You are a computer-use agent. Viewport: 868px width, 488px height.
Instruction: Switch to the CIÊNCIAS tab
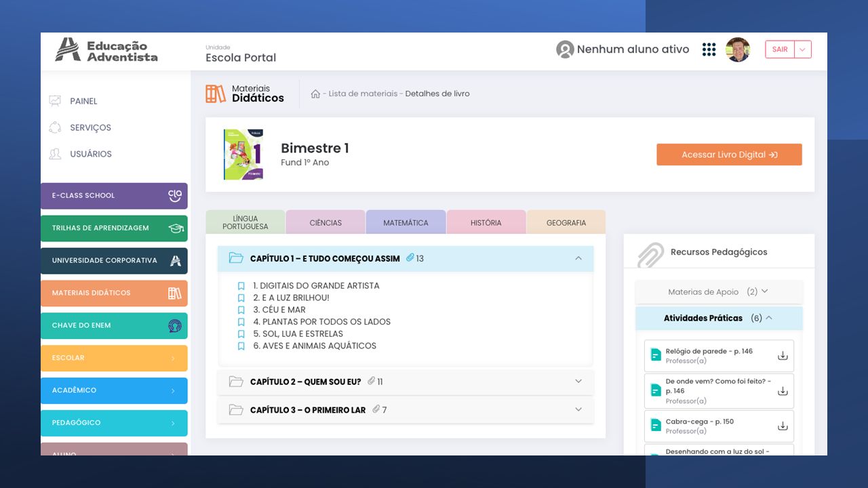click(325, 222)
